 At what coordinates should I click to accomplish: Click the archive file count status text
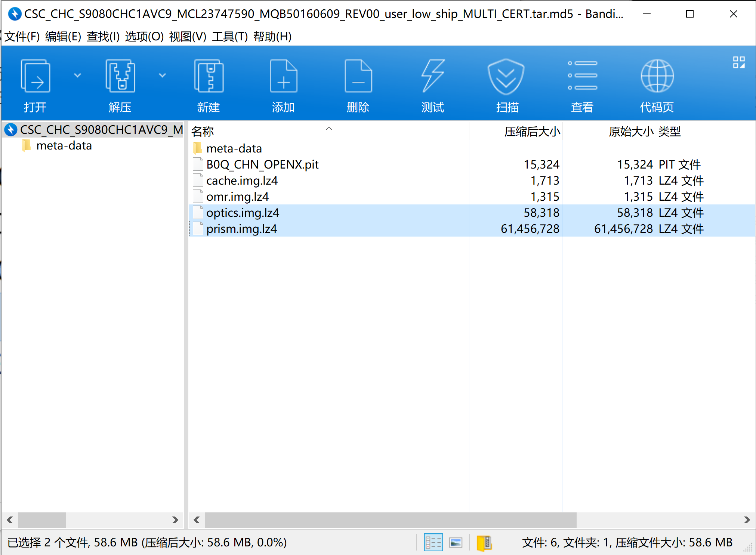627,542
